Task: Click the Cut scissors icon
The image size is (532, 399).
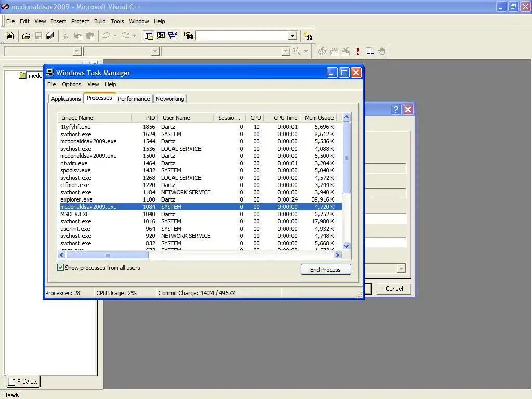Action: (x=65, y=36)
